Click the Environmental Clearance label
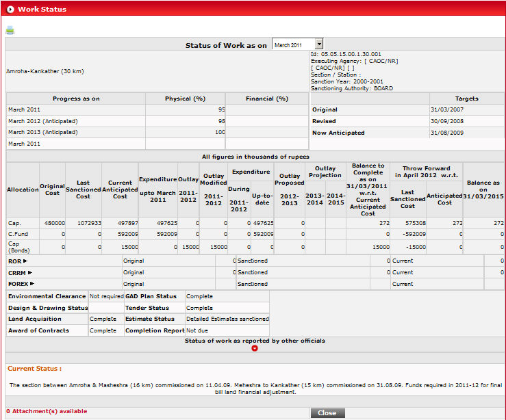 point(47,296)
